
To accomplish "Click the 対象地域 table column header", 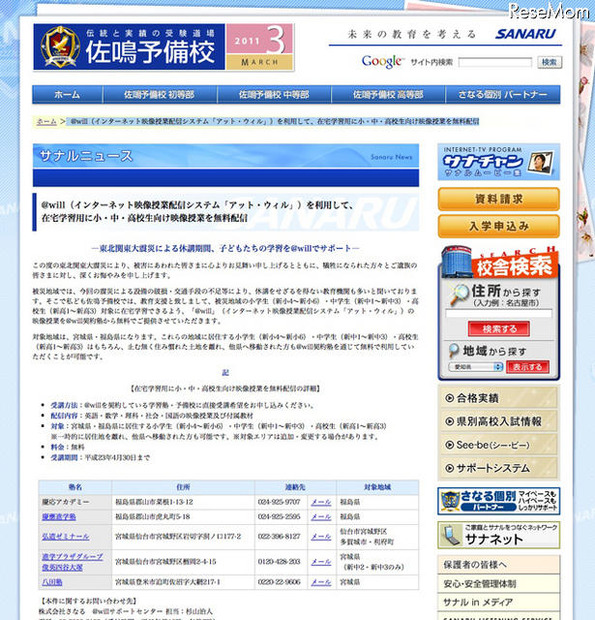I will (x=378, y=487).
